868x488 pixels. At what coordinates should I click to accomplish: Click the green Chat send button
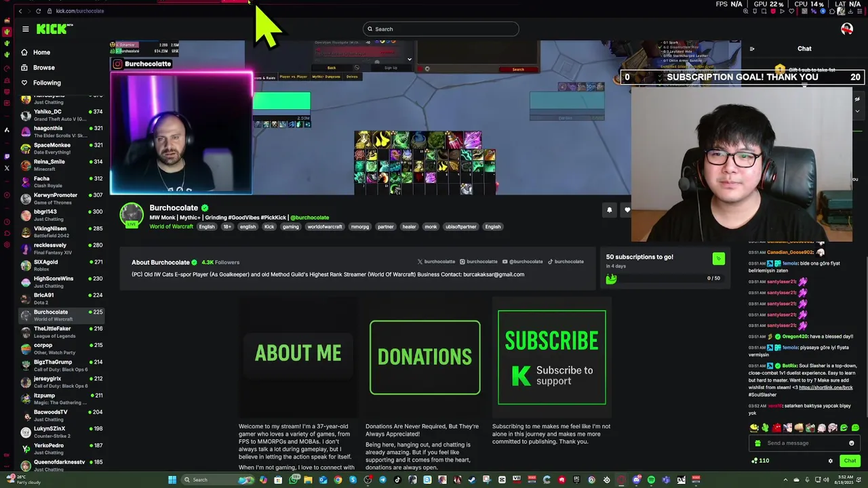[x=850, y=461]
